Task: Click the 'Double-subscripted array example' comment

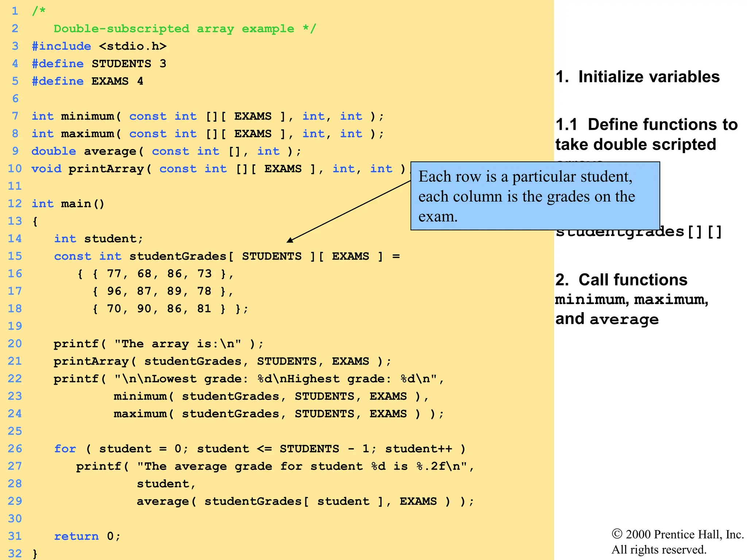Action: pyautogui.click(x=185, y=29)
